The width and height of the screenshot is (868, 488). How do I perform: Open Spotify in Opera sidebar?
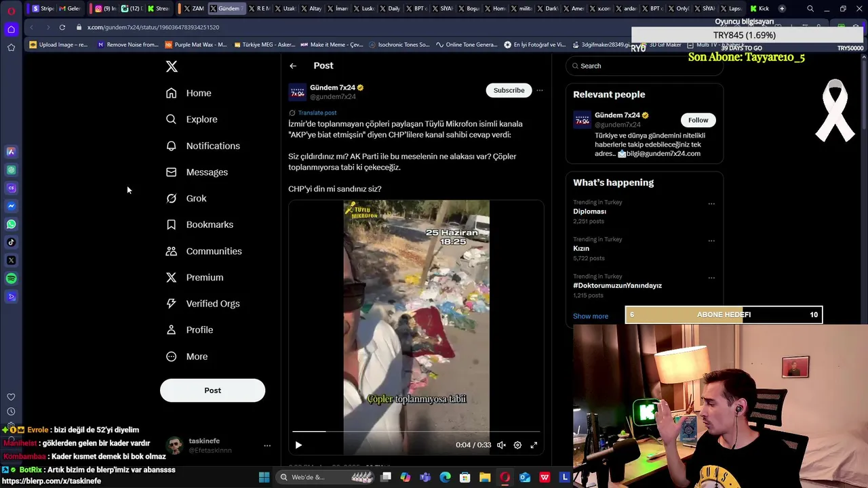(11, 279)
